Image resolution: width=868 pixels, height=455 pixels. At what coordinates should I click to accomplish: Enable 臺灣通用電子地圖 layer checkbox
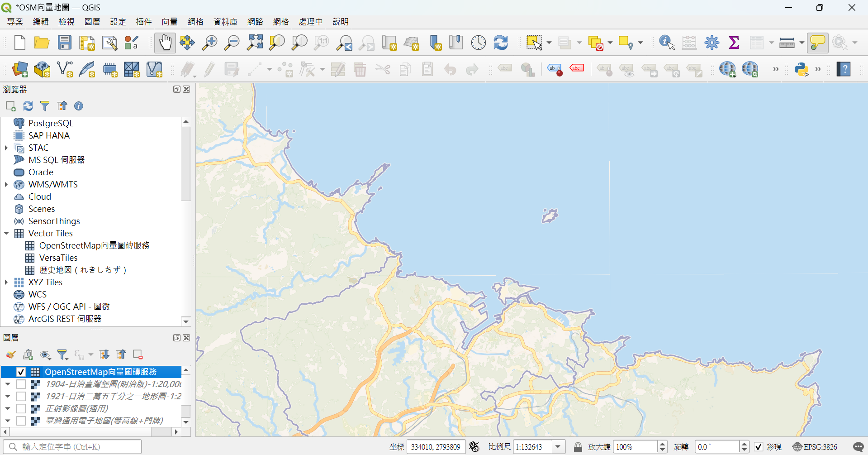click(x=21, y=421)
